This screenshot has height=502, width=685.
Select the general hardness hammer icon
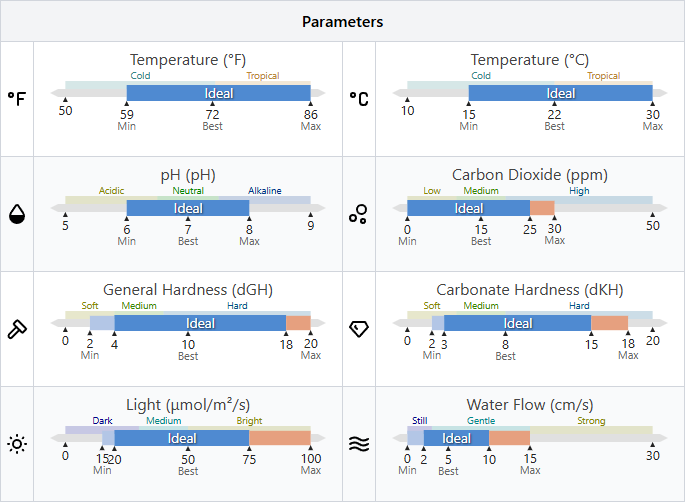[x=17, y=329]
